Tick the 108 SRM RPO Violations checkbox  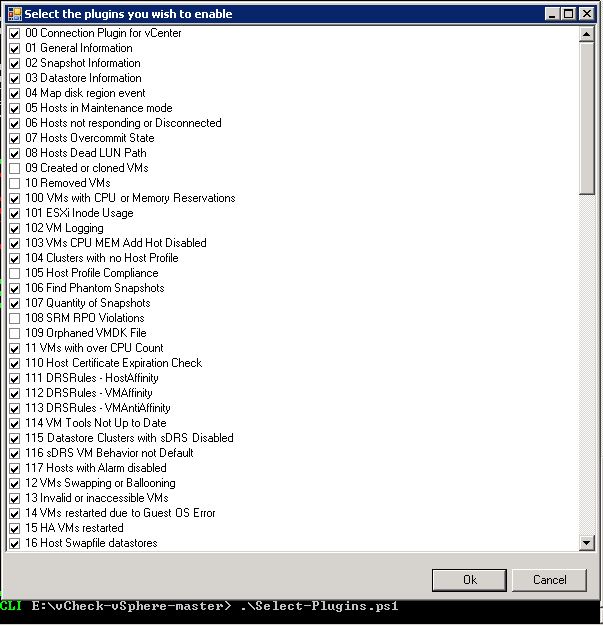[14, 318]
